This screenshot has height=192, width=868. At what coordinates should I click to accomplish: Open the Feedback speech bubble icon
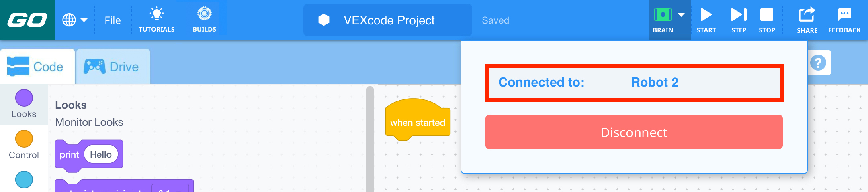844,15
